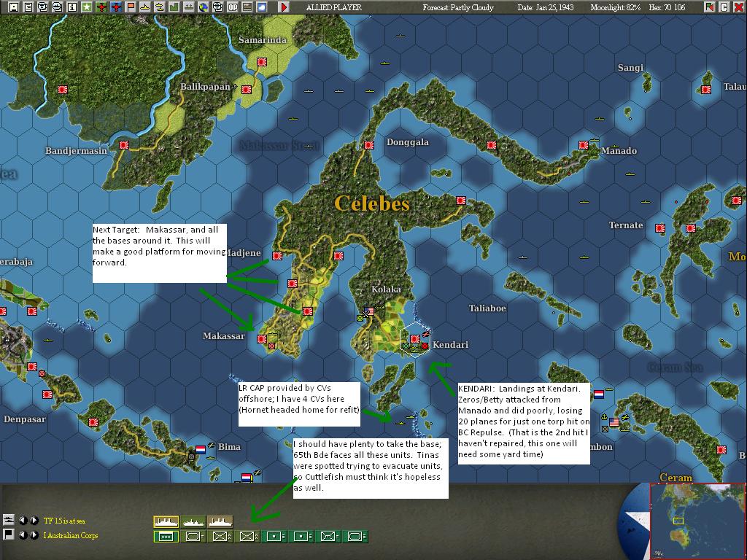The width and height of the screenshot is (747, 560).
Task: Click the double yellow ships toolbar icon
Action: [160, 7]
